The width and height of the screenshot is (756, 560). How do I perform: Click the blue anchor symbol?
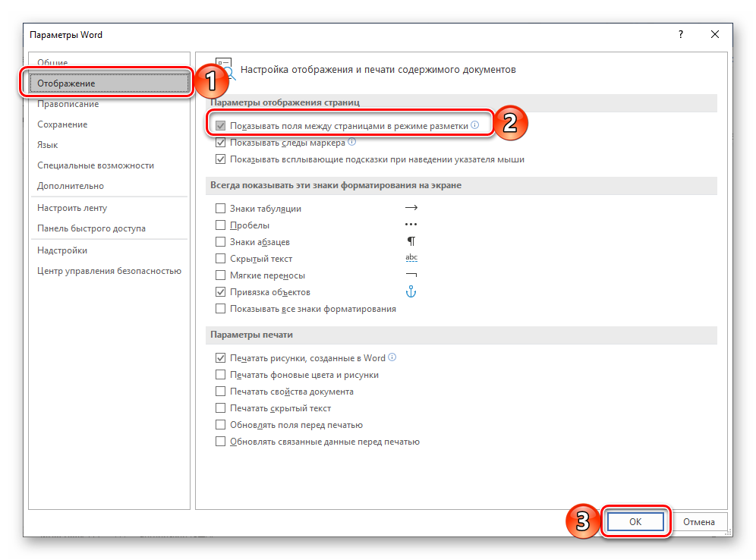click(411, 291)
